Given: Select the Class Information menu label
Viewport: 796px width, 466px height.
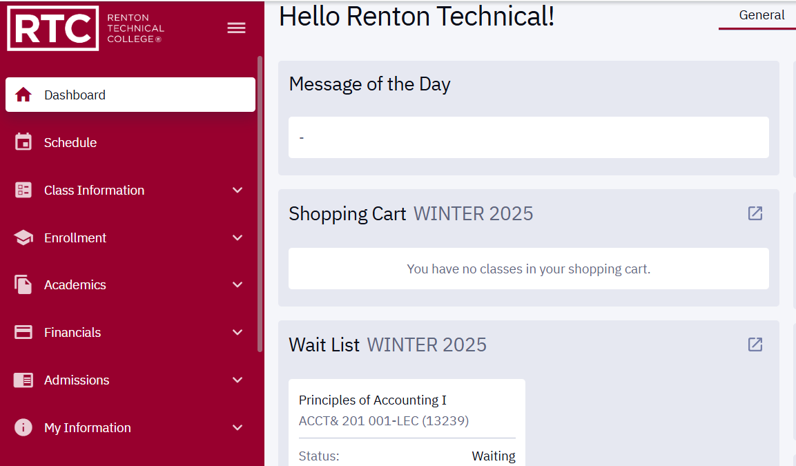Looking at the screenshot, I should [94, 190].
